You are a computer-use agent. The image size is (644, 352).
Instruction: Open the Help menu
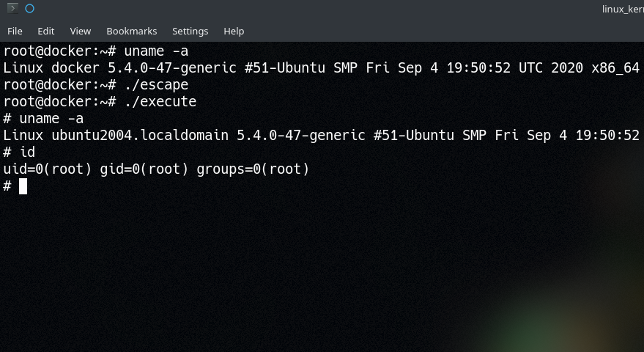pos(234,31)
